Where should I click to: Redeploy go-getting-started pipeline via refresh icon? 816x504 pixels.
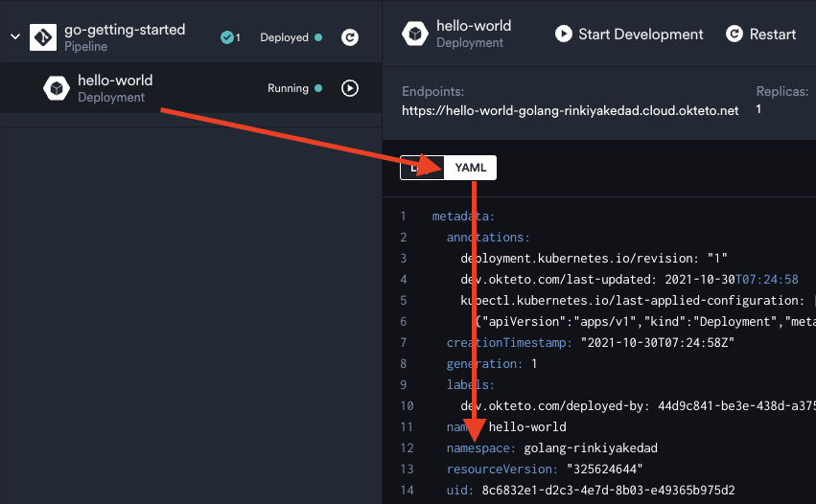pos(350,37)
